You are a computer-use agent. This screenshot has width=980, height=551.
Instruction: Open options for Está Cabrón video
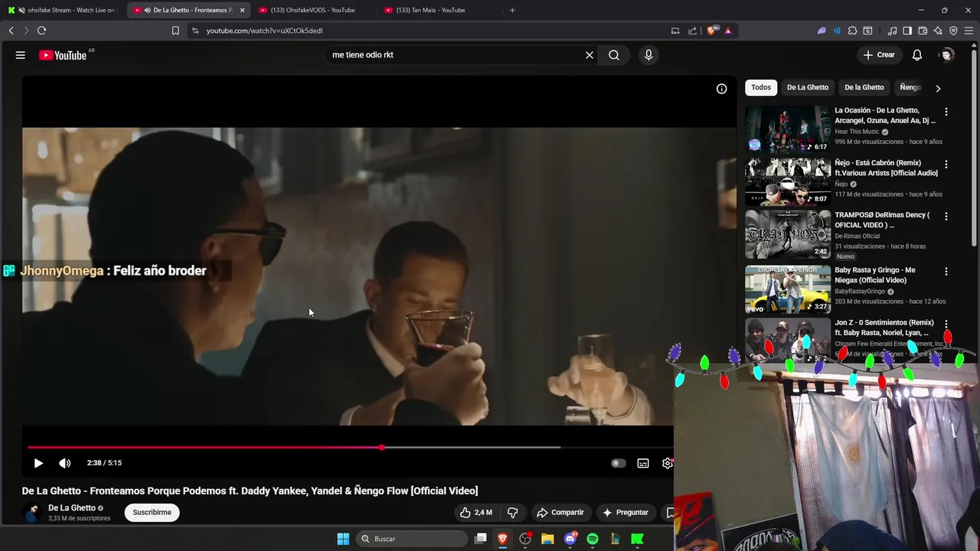[x=946, y=165]
